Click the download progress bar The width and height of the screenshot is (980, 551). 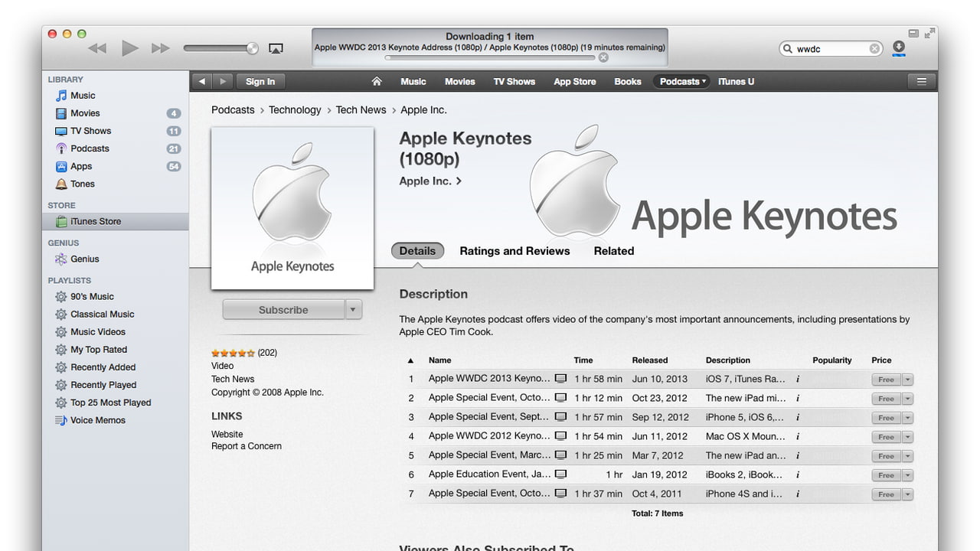(490, 57)
